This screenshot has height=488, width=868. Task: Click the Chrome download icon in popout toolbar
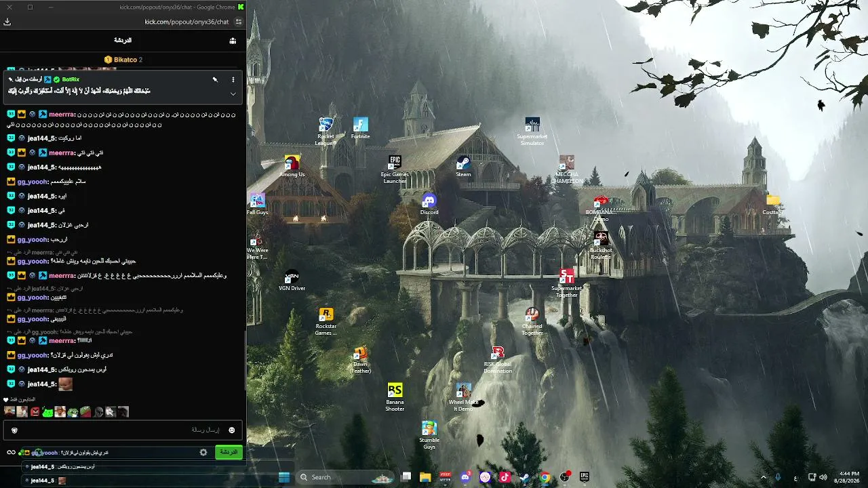point(7,22)
